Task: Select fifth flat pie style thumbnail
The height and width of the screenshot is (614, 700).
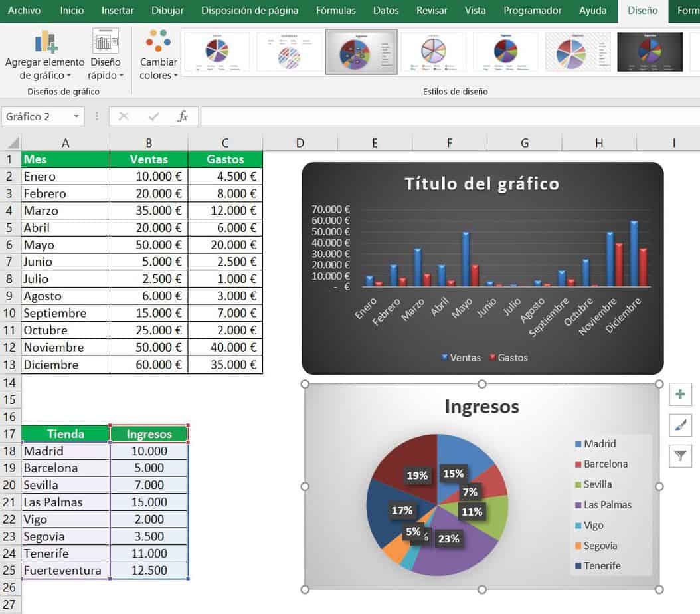Action: point(506,52)
